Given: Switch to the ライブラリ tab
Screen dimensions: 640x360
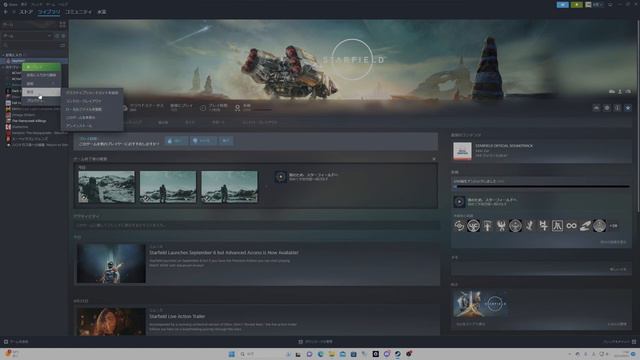Looking at the screenshot, I should (x=49, y=12).
